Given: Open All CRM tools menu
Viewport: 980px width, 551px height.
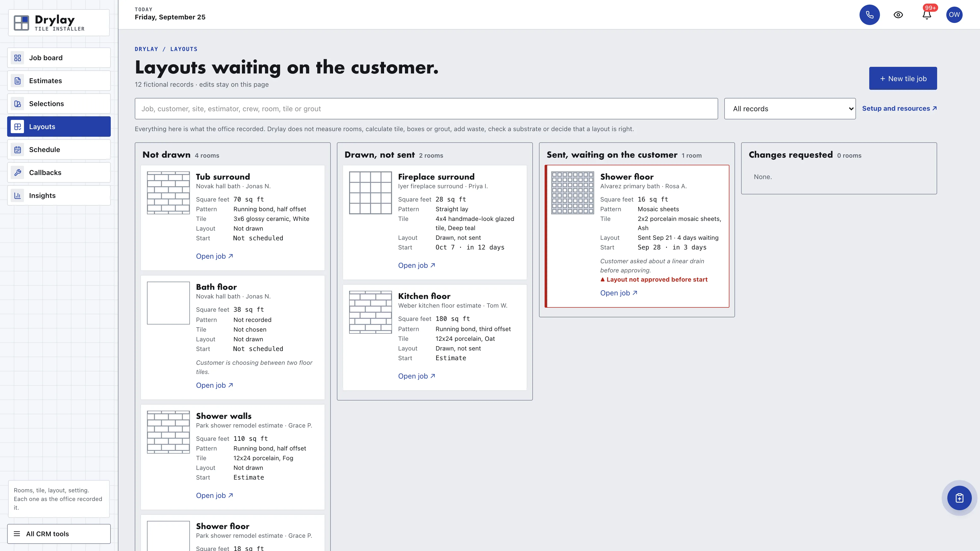Looking at the screenshot, I should pyautogui.click(x=59, y=534).
